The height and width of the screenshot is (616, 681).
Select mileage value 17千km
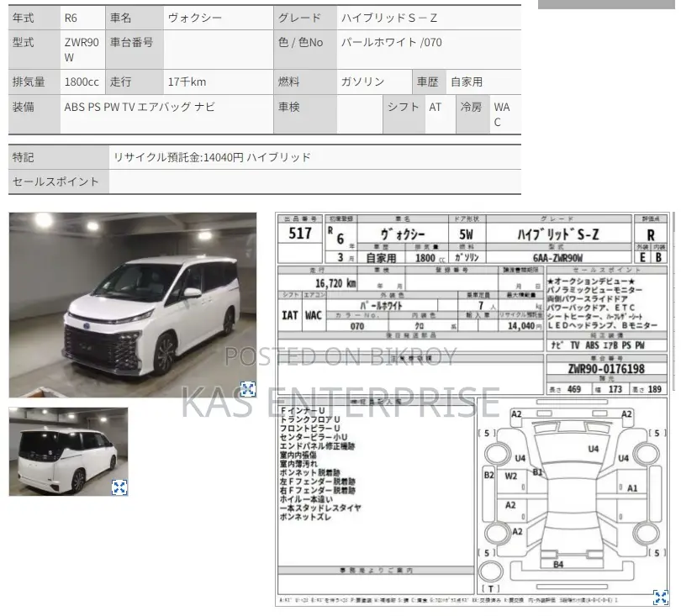click(x=187, y=82)
